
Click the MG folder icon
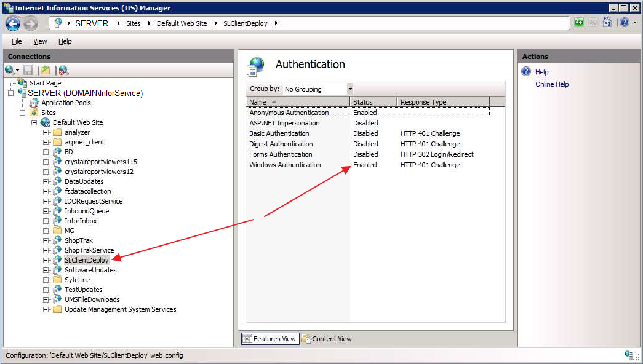coord(57,231)
